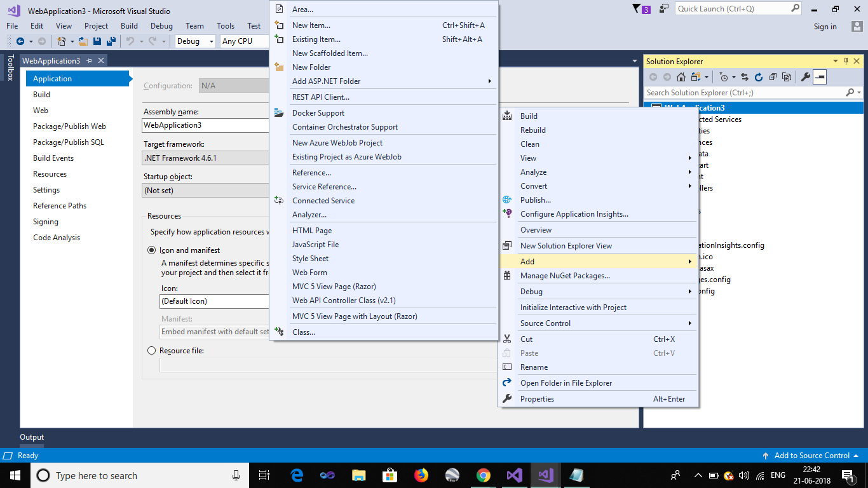Click the Solution Explorer Home icon
The width and height of the screenshot is (868, 488).
point(681,78)
